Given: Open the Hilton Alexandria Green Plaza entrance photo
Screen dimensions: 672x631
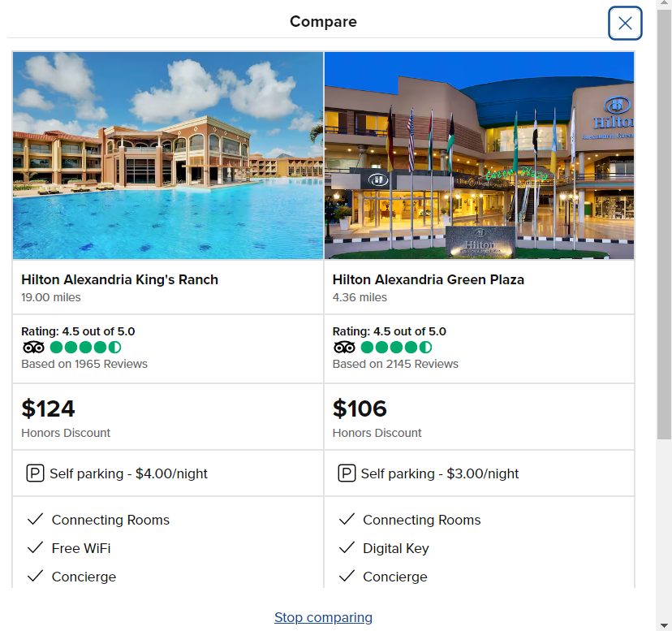Looking at the screenshot, I should [x=479, y=155].
